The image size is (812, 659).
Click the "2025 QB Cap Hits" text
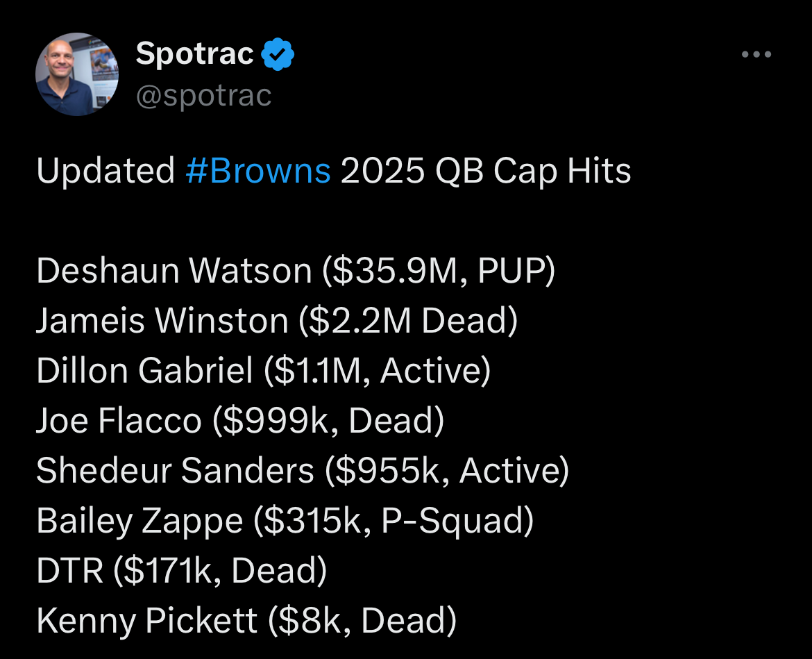click(486, 171)
